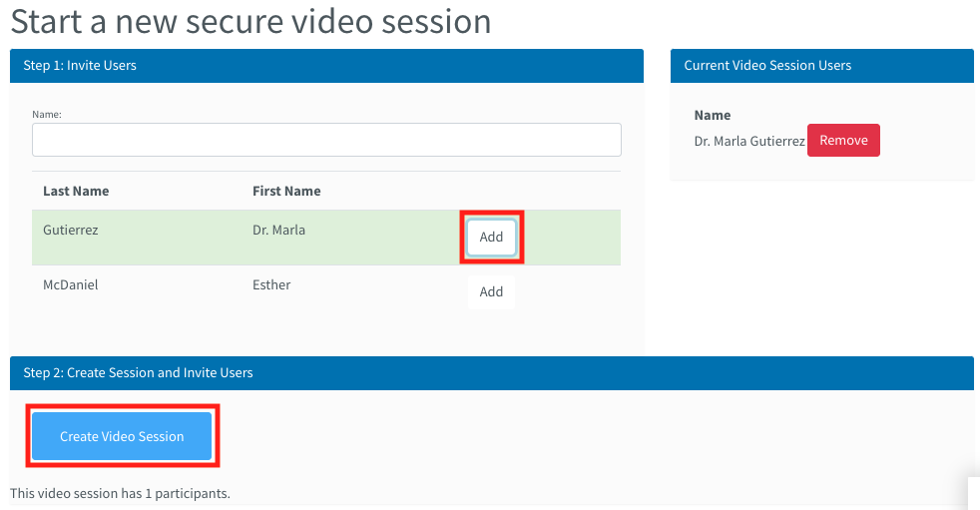This screenshot has width=980, height=510.
Task: Click the Name search input field
Action: click(x=326, y=140)
